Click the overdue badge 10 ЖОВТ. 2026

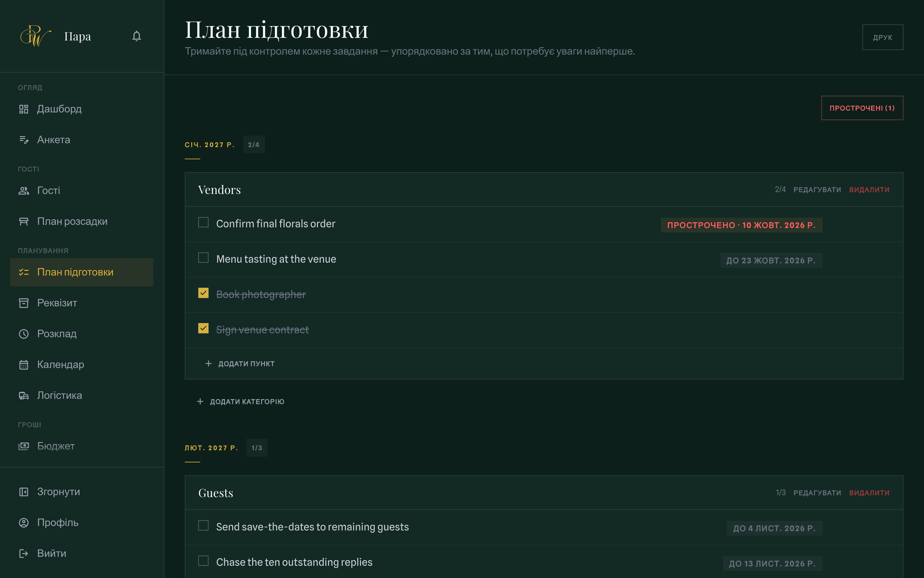pos(741,225)
